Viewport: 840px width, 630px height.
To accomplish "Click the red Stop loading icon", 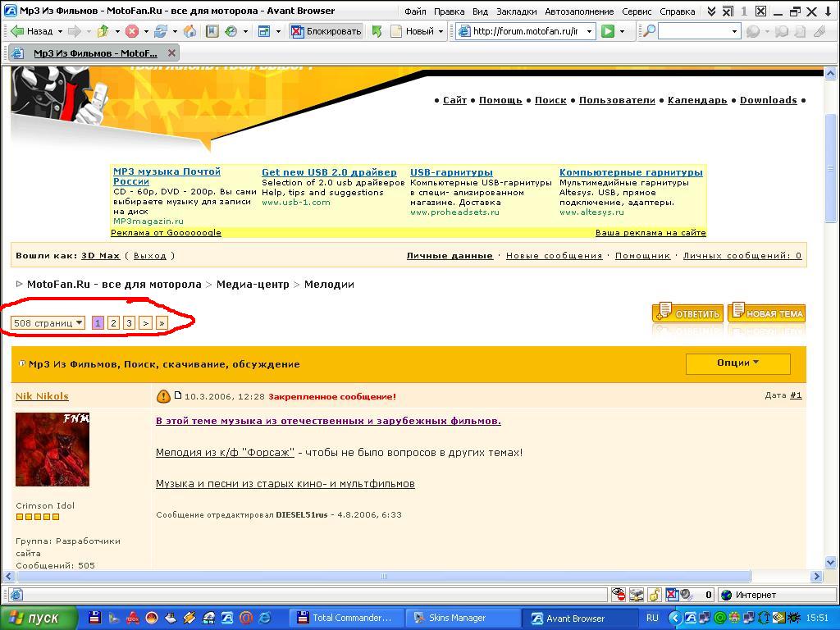I will 132,32.
